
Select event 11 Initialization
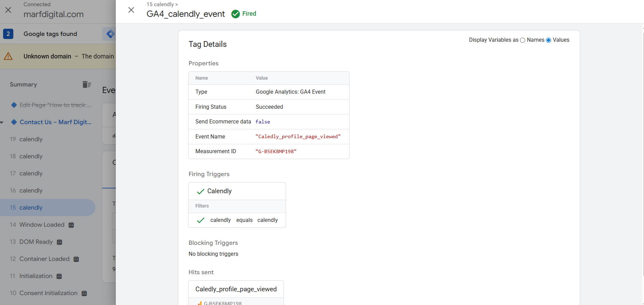pyautogui.click(x=36, y=276)
